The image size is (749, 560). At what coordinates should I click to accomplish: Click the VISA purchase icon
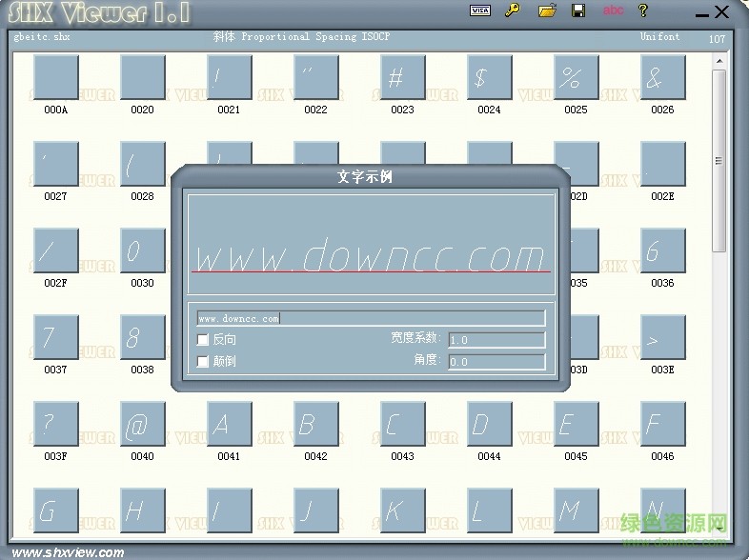(x=480, y=10)
